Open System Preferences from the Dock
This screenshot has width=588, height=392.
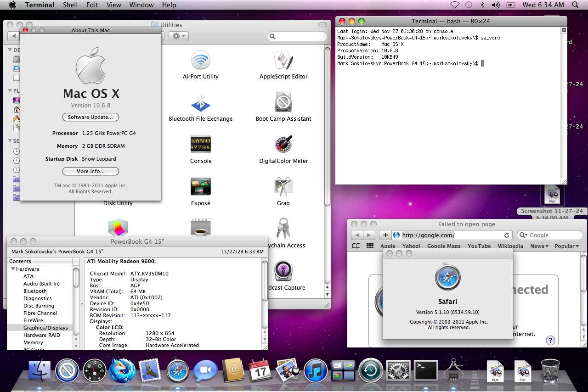398,371
